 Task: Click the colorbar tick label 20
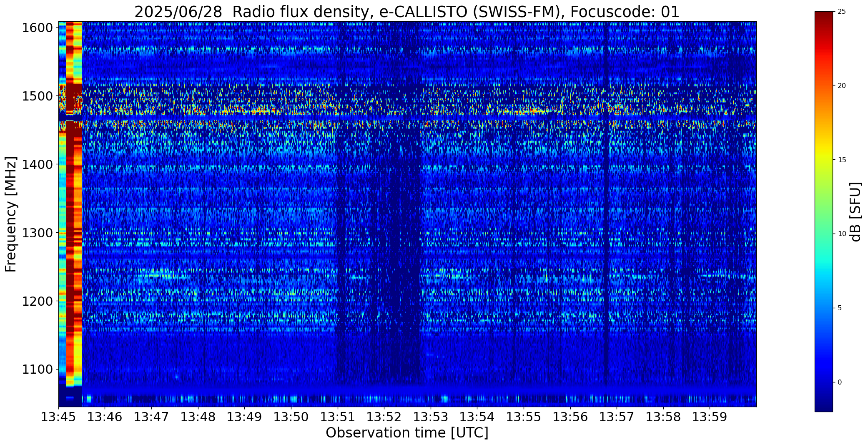click(x=842, y=86)
